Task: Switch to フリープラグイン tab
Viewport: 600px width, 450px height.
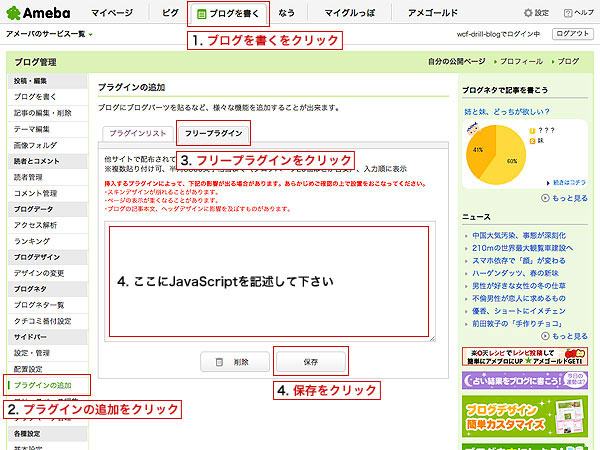Action: point(214,134)
